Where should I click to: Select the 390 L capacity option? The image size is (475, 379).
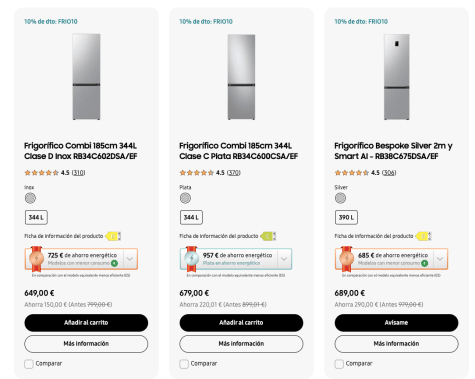(x=346, y=218)
